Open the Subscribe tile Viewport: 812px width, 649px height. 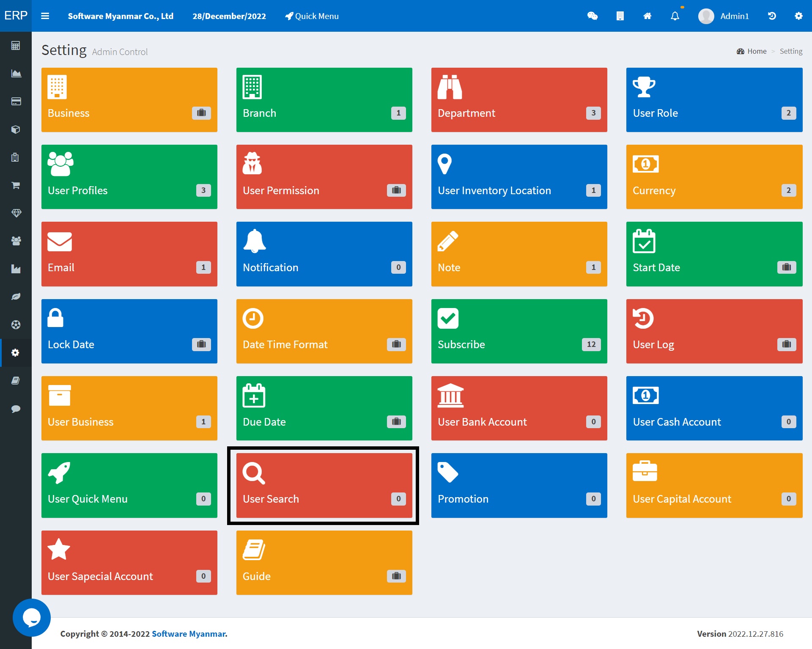[519, 331]
